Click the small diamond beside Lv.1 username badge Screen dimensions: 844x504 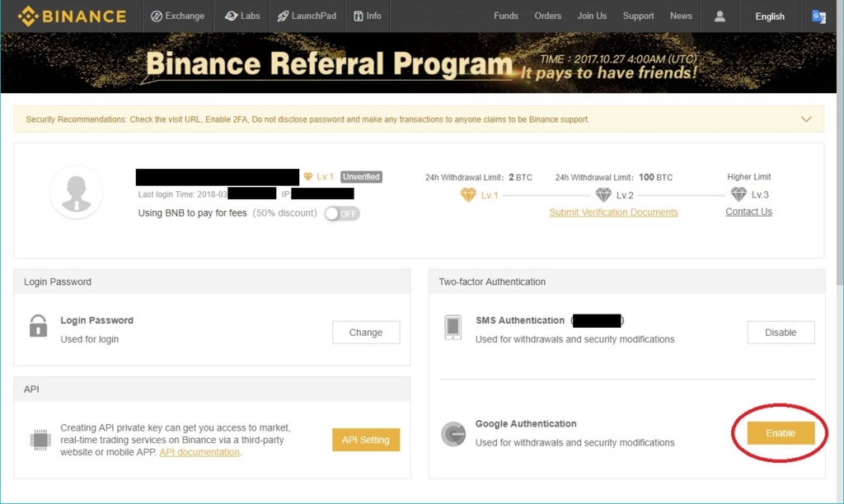(308, 176)
